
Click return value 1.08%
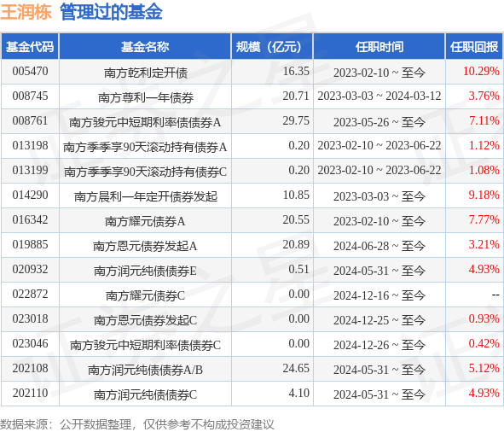pyautogui.click(x=484, y=170)
